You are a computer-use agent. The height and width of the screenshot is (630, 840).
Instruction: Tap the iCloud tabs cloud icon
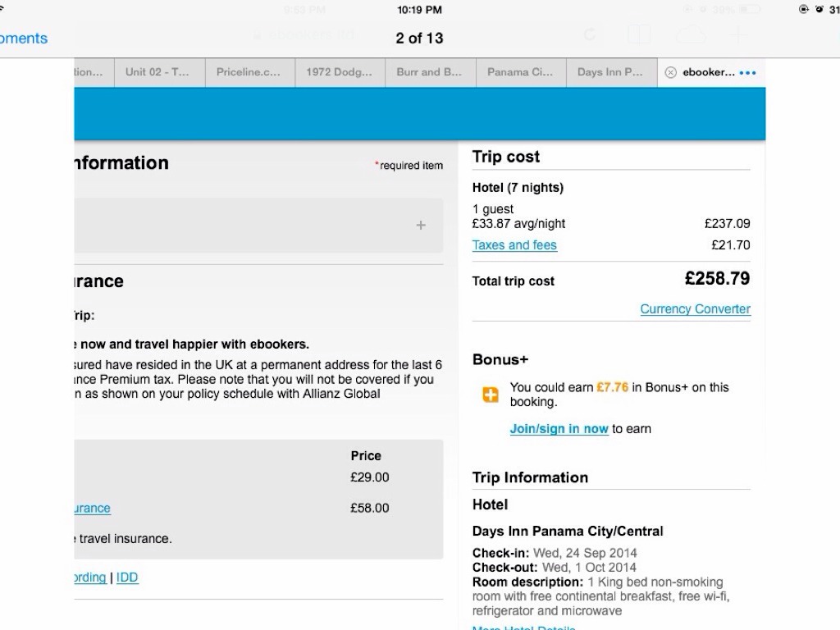691,34
